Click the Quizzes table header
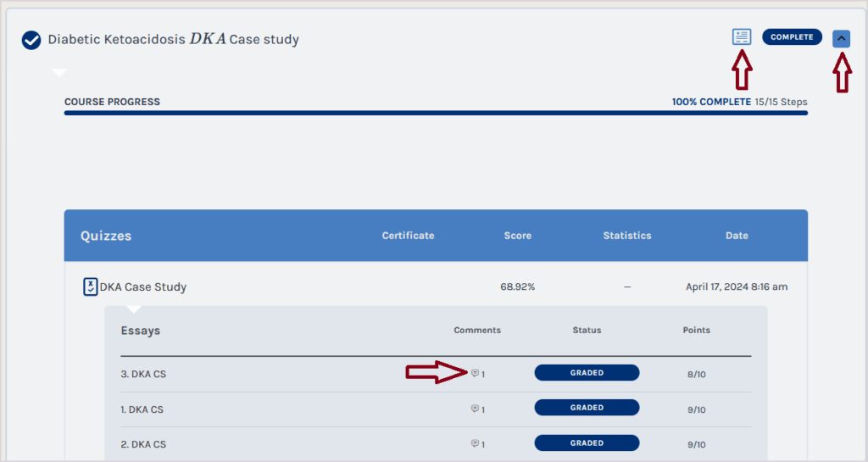Screen dimensions: 868x462 point(106,236)
